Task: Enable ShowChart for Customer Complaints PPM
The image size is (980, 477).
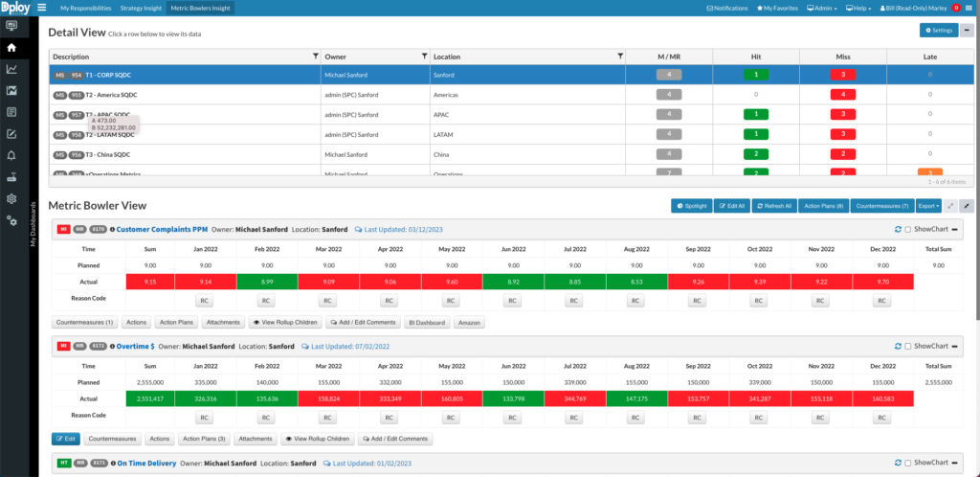Action: [x=908, y=230]
